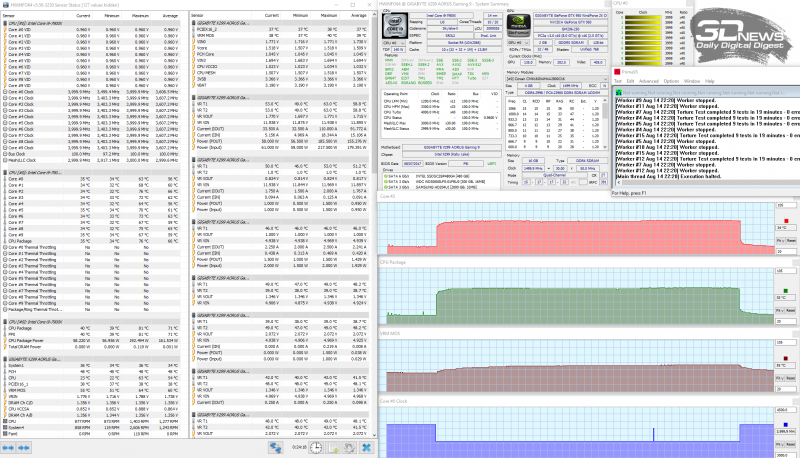The image size is (800, 458).
Task: Open the GPU #0 selector dropdown
Action: click(518, 43)
